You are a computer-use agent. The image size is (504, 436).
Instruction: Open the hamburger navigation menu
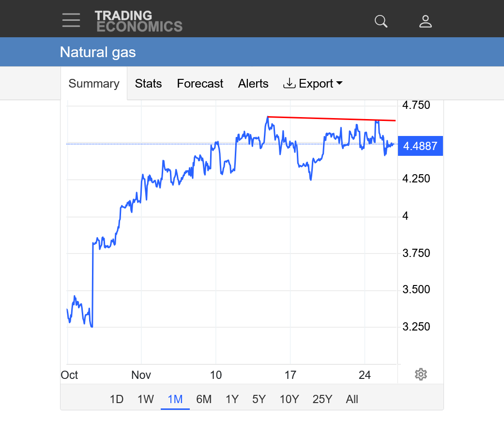pyautogui.click(x=71, y=20)
